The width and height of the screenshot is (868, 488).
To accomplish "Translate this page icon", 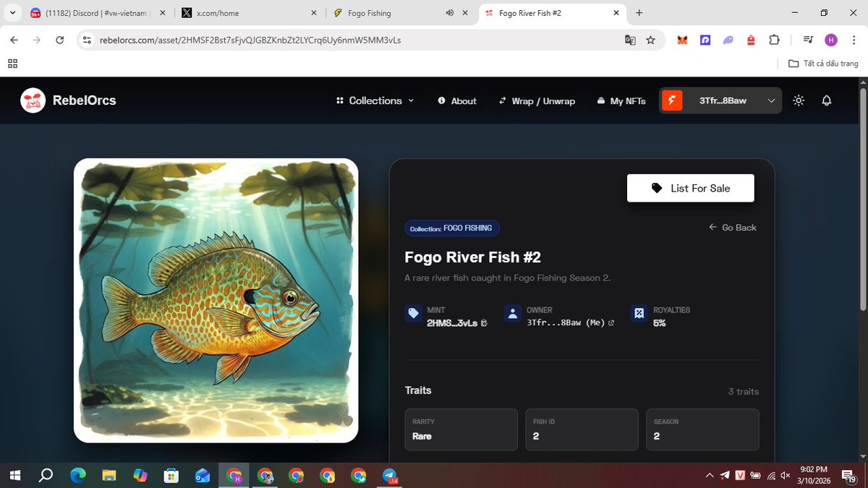I will coord(631,40).
